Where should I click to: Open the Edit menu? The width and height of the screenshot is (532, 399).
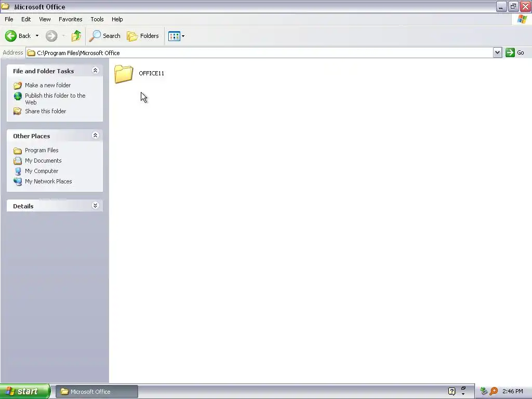pyautogui.click(x=26, y=19)
